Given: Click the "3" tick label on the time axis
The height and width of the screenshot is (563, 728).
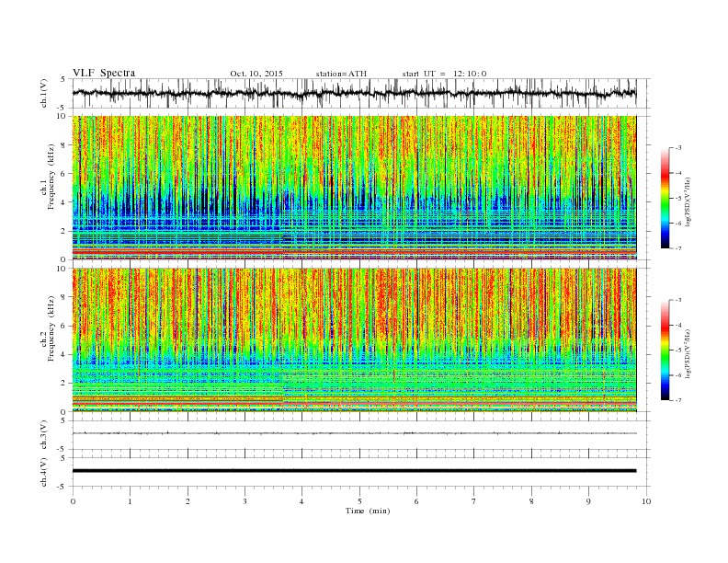Looking at the screenshot, I should click(x=245, y=501).
